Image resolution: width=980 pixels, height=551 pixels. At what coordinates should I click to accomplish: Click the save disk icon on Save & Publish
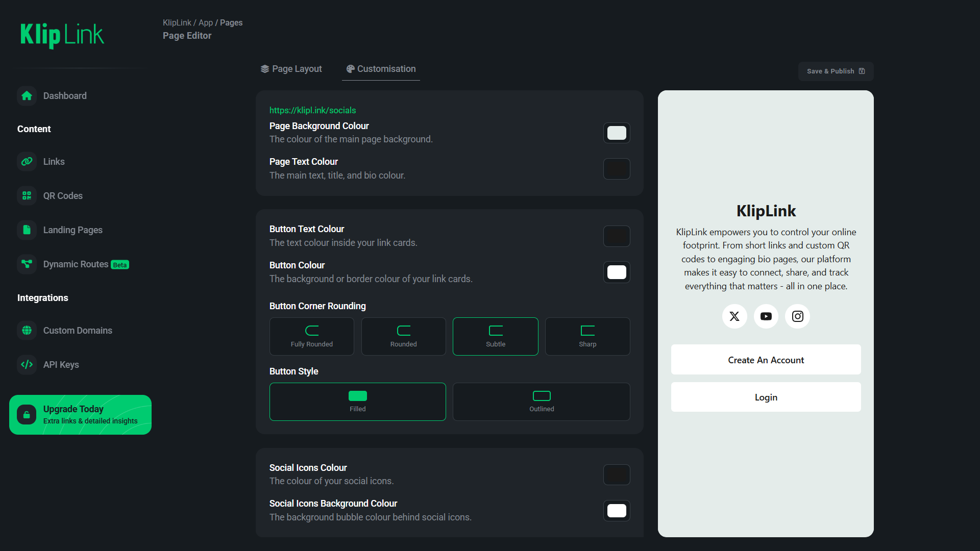[862, 71]
